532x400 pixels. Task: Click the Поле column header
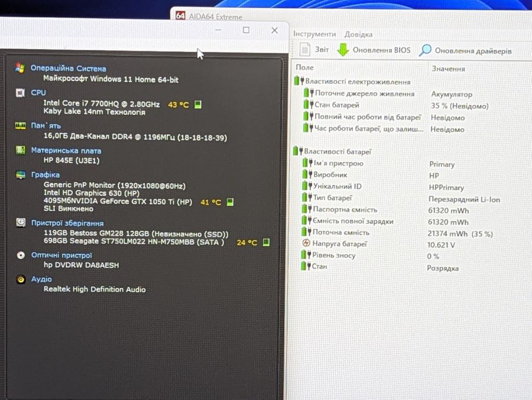click(x=304, y=67)
